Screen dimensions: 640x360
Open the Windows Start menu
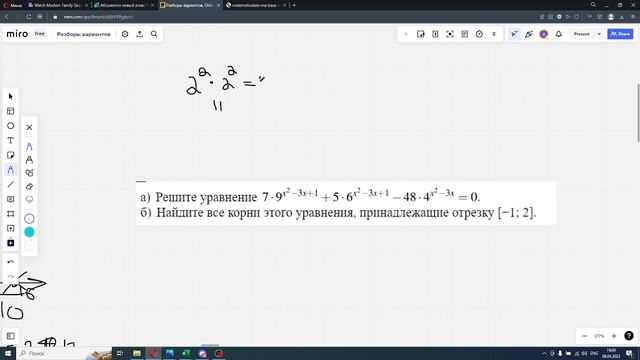8,353
